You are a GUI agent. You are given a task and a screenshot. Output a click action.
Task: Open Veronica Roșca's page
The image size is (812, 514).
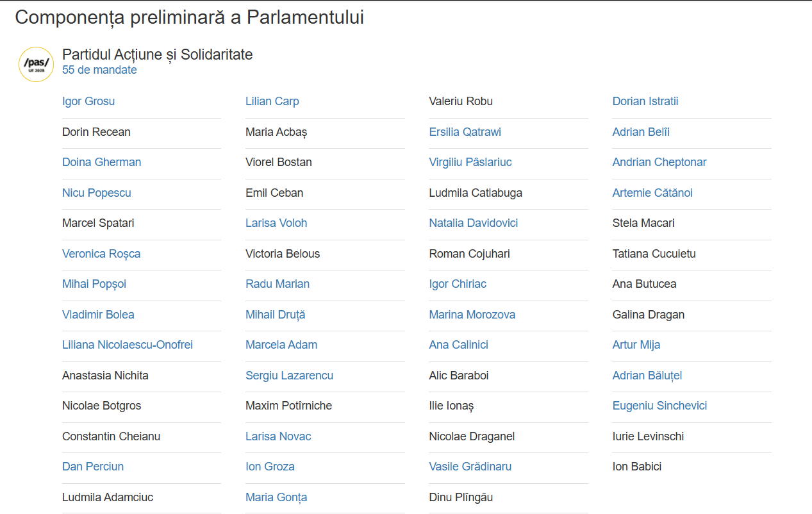pyautogui.click(x=101, y=254)
